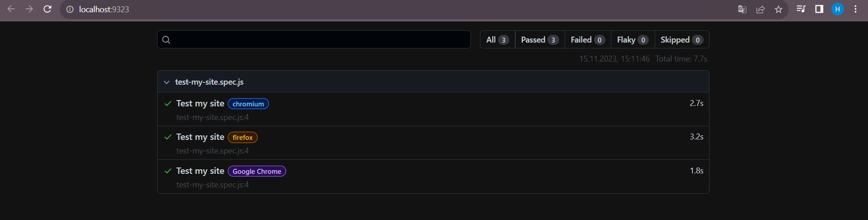Open the browser side panel icon
Viewport: 868px width, 220px height.
[819, 9]
